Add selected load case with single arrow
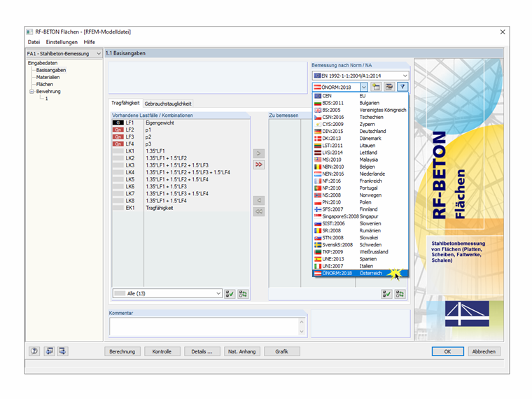532x399 pixels. (258, 153)
